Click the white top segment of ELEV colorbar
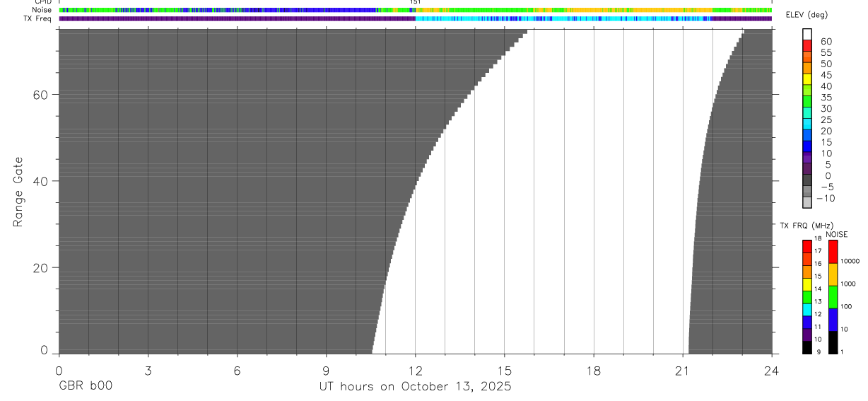The width and height of the screenshot is (868, 401). (807, 35)
